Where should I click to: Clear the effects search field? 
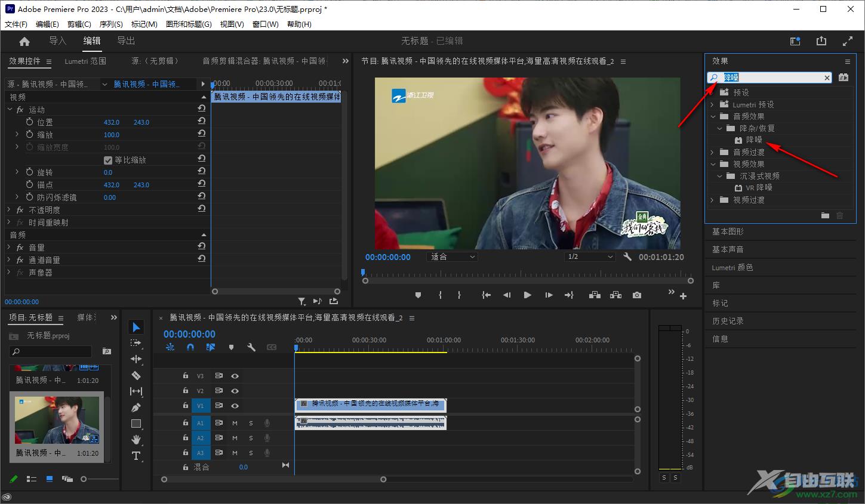(x=827, y=78)
